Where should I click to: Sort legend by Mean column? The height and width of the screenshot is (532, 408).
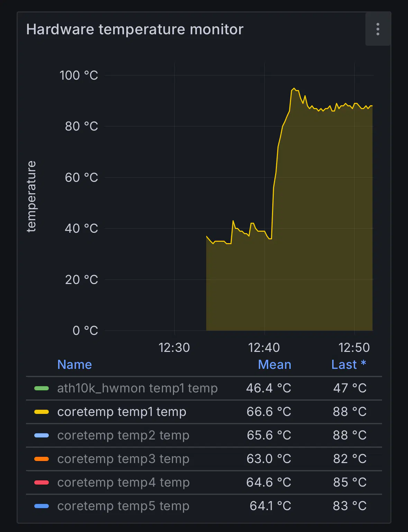274,365
